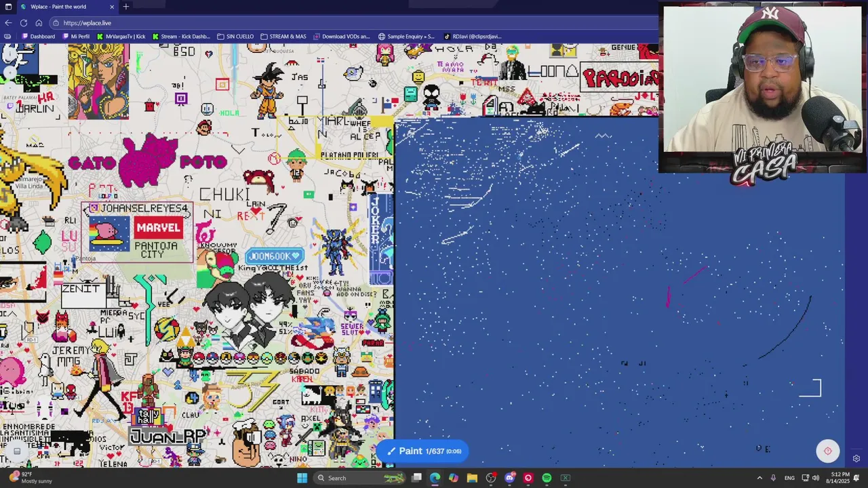Go to the browser home page

coord(39,22)
